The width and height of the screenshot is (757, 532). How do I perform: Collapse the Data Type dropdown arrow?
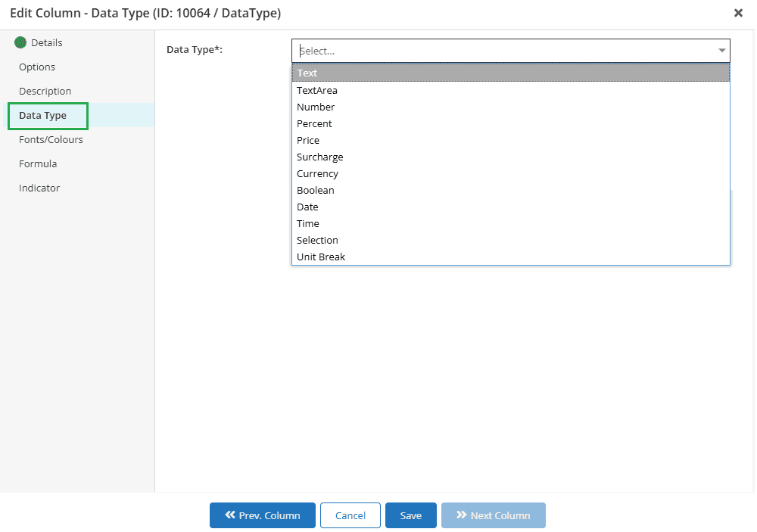(721, 51)
